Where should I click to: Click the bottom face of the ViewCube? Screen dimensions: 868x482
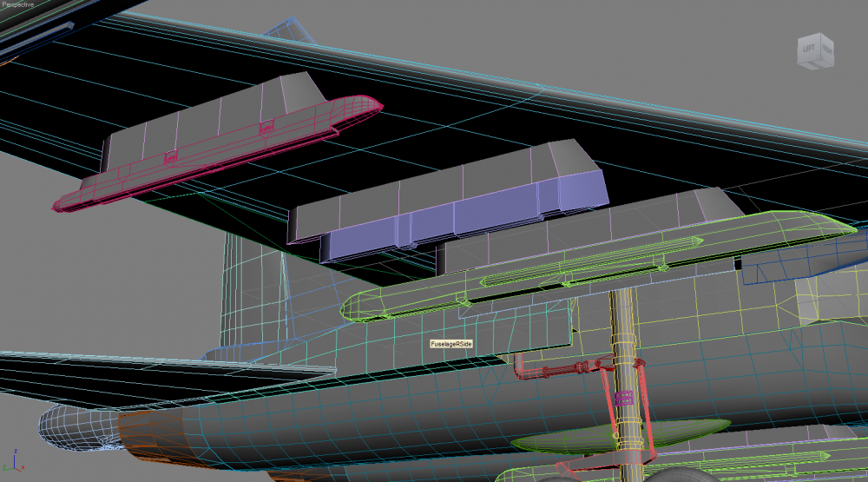pyautogui.click(x=815, y=65)
